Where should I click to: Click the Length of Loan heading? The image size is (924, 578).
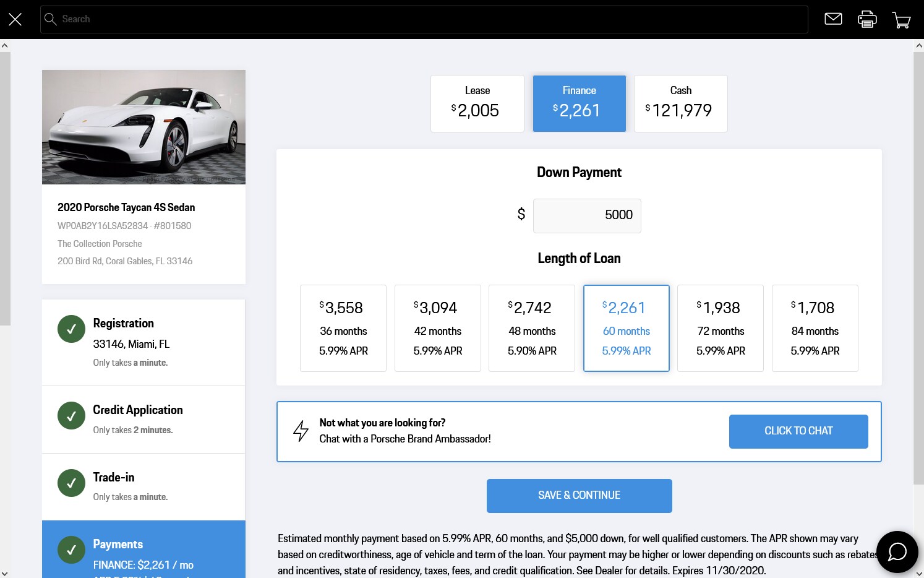(x=579, y=258)
